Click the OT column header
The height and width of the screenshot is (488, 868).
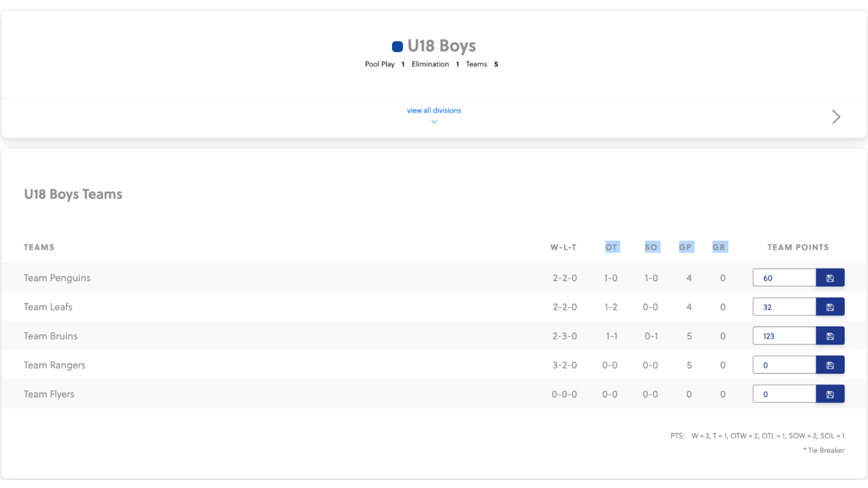pyautogui.click(x=612, y=247)
